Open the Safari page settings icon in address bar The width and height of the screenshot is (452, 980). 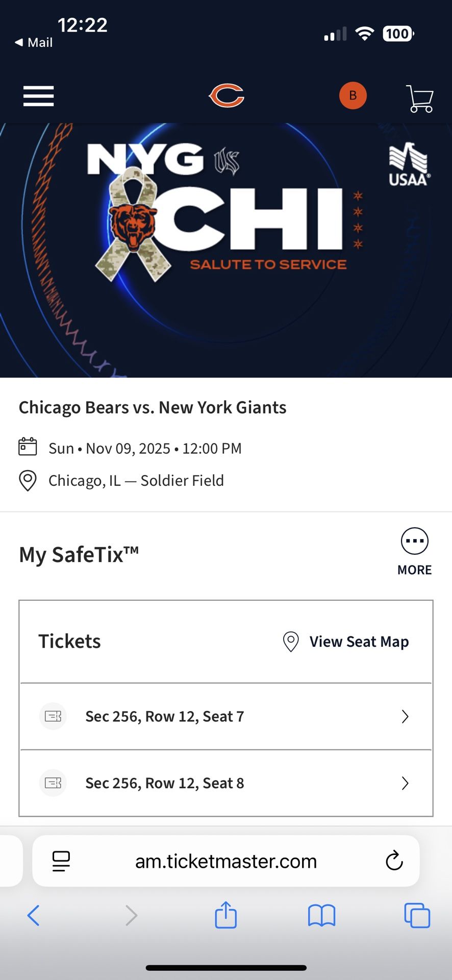pyautogui.click(x=61, y=861)
